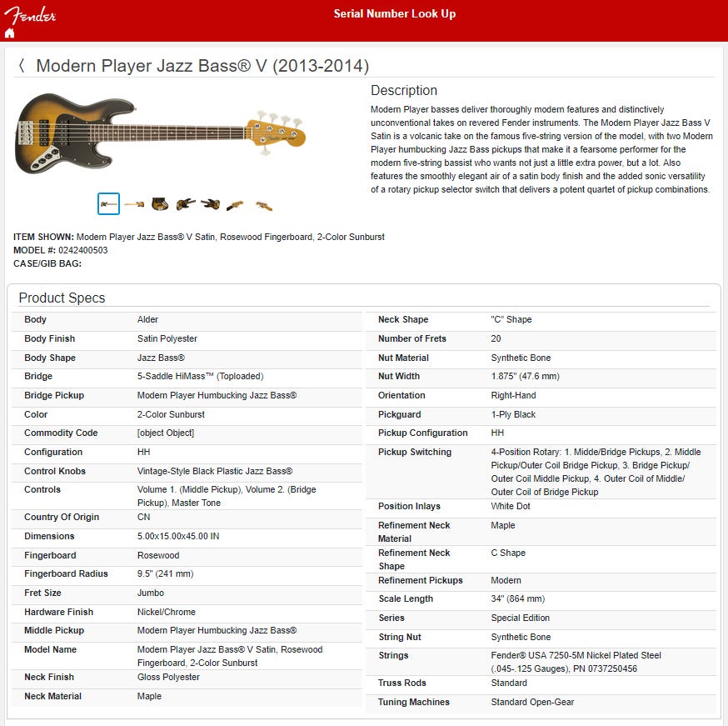The height and width of the screenshot is (726, 728).
Task: Click the Body Finish value Satin Polyester
Action: tap(167, 338)
